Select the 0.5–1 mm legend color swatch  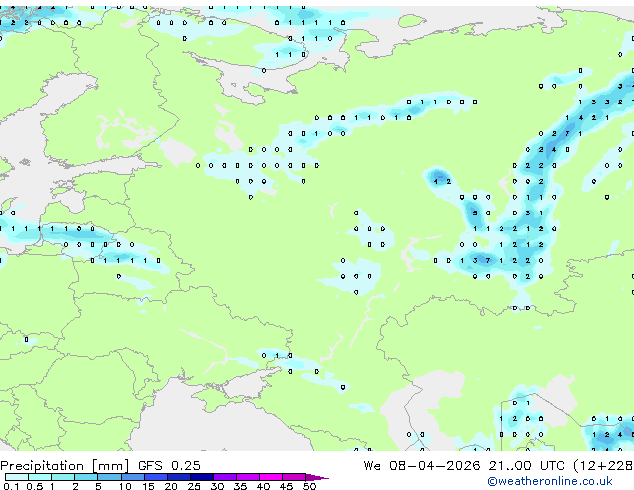pyautogui.click(x=40, y=477)
